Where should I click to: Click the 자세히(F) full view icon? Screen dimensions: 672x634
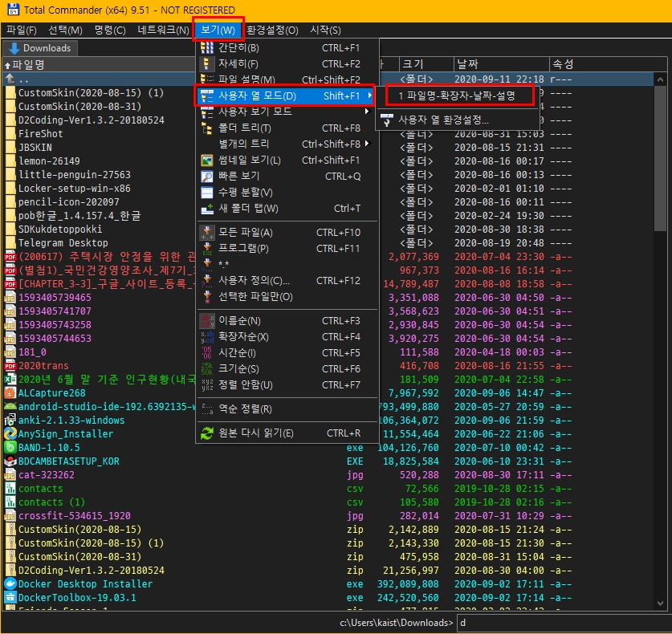pyautogui.click(x=207, y=64)
